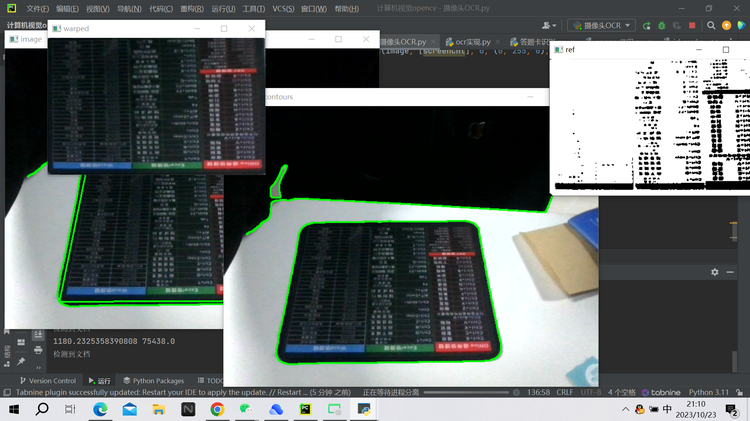The height and width of the screenshot is (421, 750).
Task: Open Search Everywhere magnifier icon
Action: pos(711,25)
